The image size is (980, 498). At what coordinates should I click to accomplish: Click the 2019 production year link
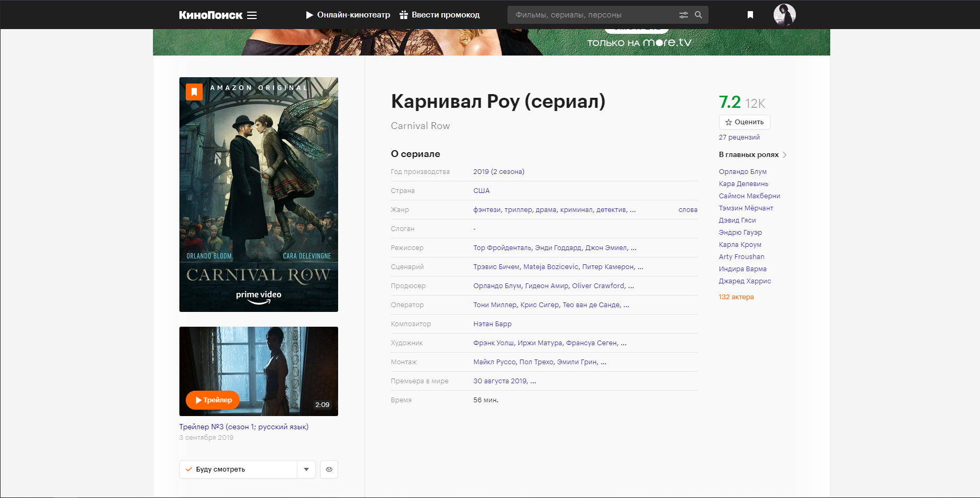tap(481, 172)
